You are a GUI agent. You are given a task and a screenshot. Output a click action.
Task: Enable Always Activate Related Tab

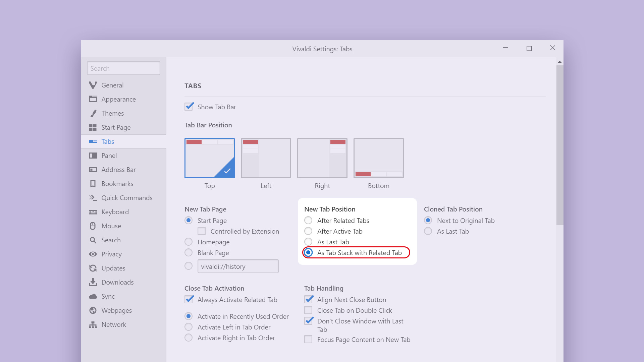pyautogui.click(x=189, y=299)
